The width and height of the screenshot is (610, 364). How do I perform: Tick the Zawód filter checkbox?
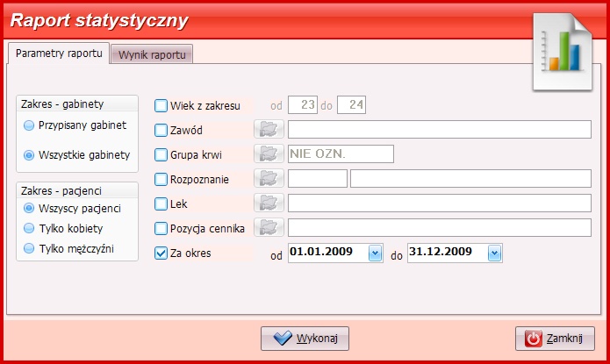[161, 130]
